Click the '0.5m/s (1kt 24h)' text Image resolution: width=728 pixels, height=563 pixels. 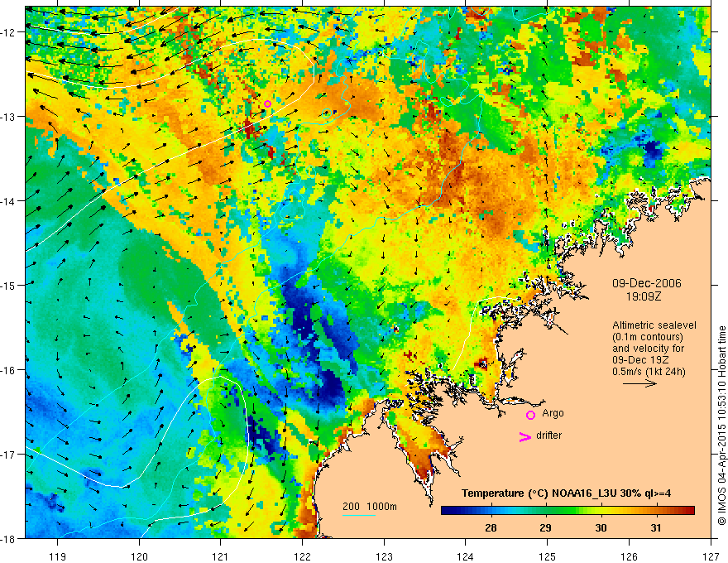(x=649, y=372)
